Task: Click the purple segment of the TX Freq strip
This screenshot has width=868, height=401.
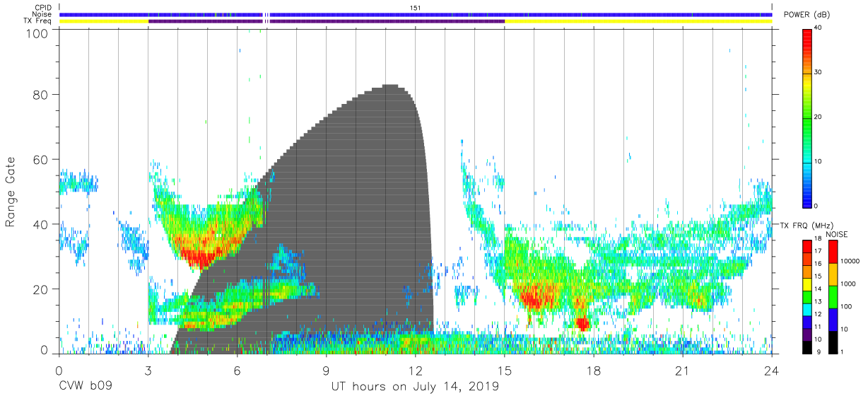Action: pyautogui.click(x=327, y=21)
